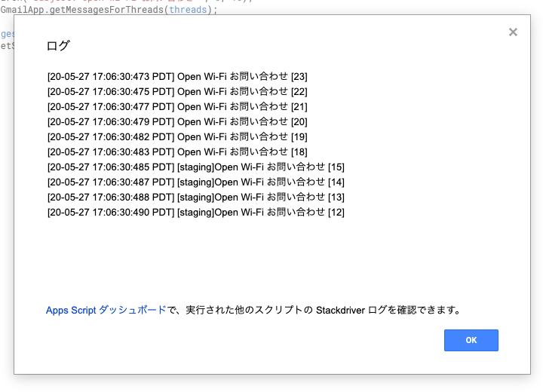The height and width of the screenshot is (392, 543).
Task: Open the Apps Script ダッシュボード link
Action: pos(106,310)
